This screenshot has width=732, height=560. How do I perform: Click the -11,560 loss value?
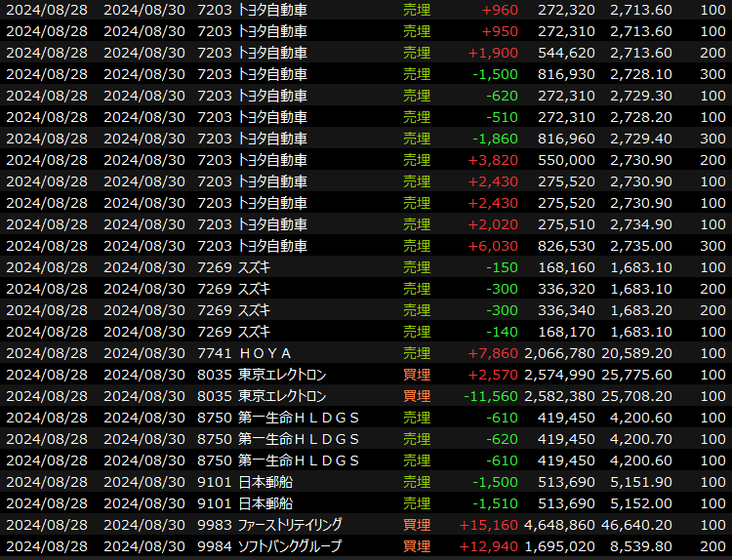coord(493,396)
